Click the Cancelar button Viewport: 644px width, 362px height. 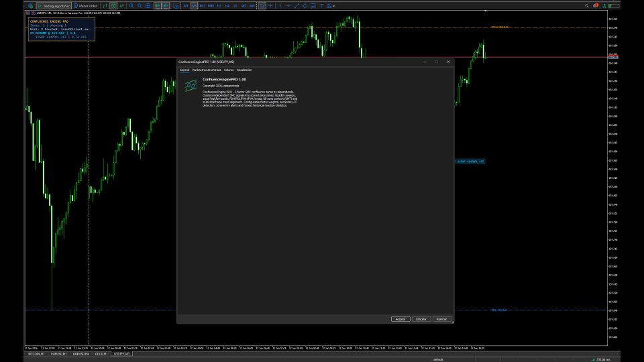[421, 319]
